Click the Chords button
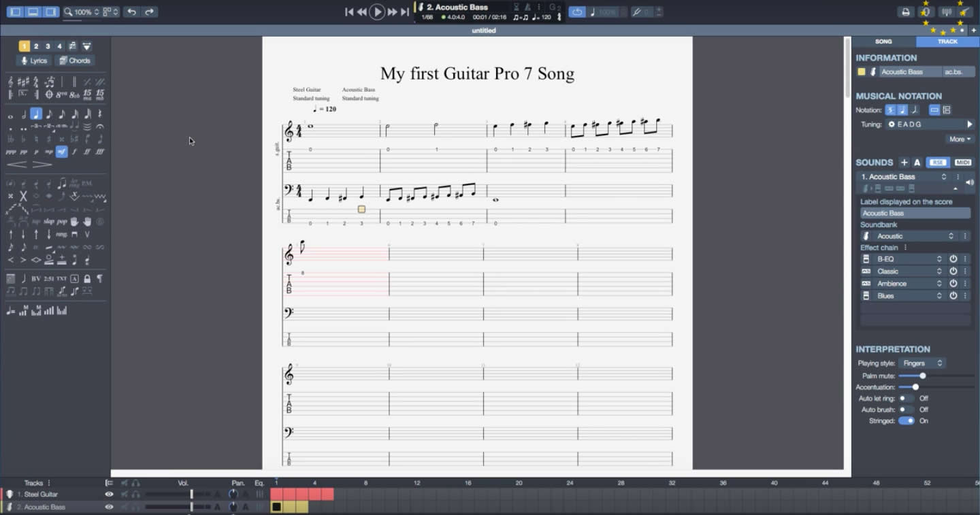Viewport: 980px width, 515px height. point(75,61)
